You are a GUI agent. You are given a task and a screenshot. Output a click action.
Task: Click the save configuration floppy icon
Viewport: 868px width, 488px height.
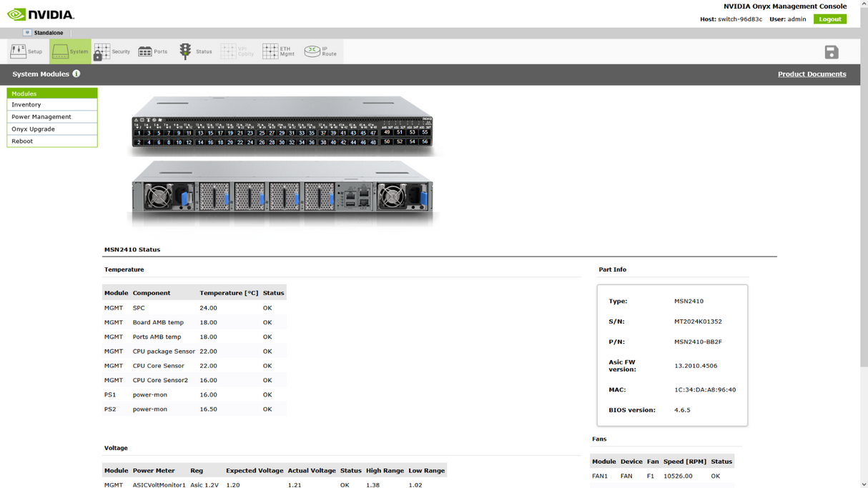831,52
